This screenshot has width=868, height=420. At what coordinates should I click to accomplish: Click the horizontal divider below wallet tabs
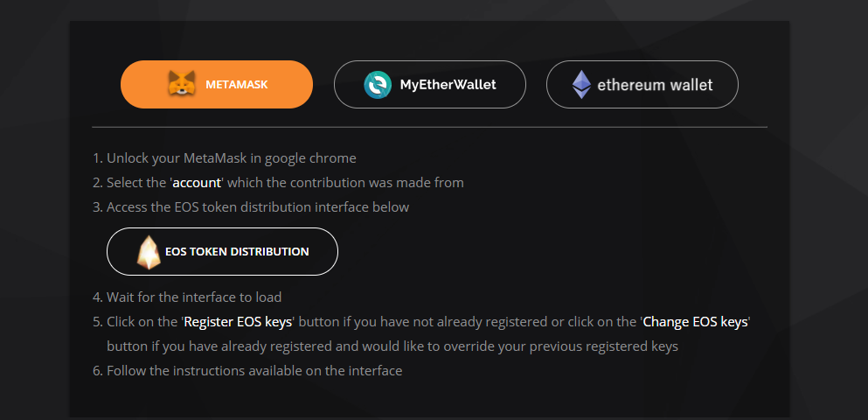pyautogui.click(x=429, y=128)
